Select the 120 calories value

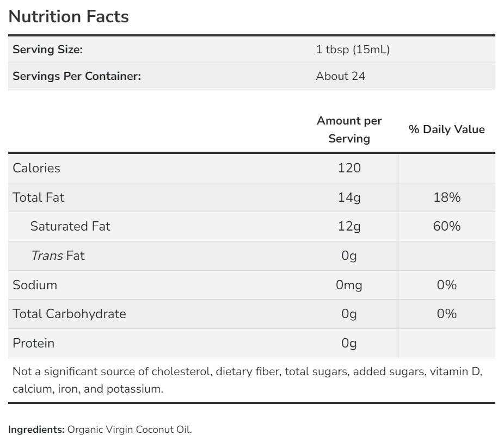[349, 168]
